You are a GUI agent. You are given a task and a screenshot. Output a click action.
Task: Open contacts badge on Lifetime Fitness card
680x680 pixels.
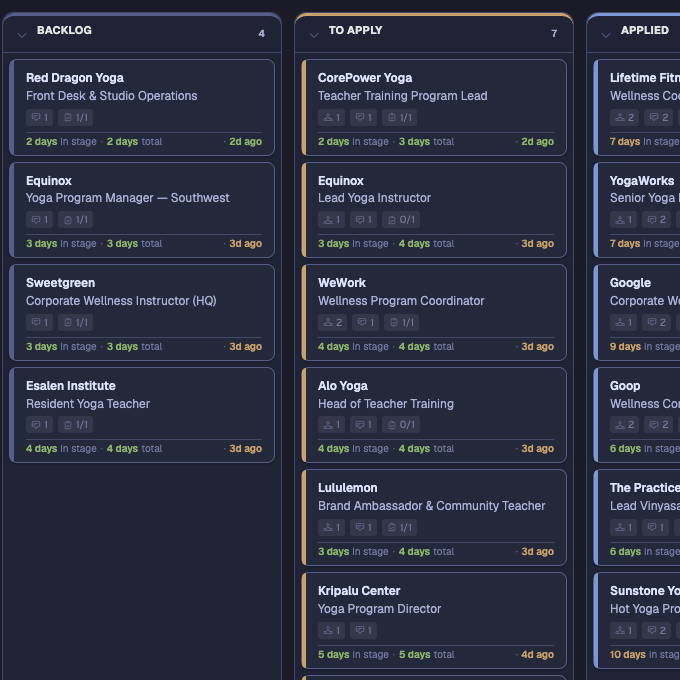coord(624,118)
